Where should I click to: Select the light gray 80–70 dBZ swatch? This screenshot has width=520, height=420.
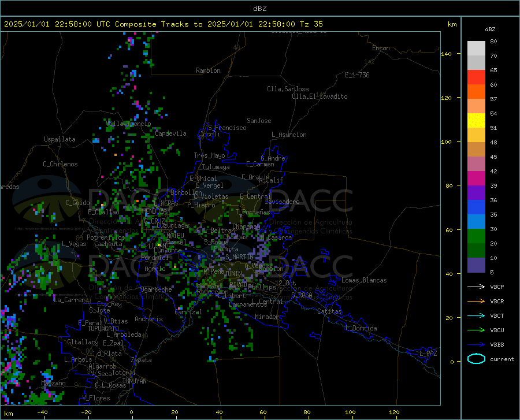pos(476,49)
